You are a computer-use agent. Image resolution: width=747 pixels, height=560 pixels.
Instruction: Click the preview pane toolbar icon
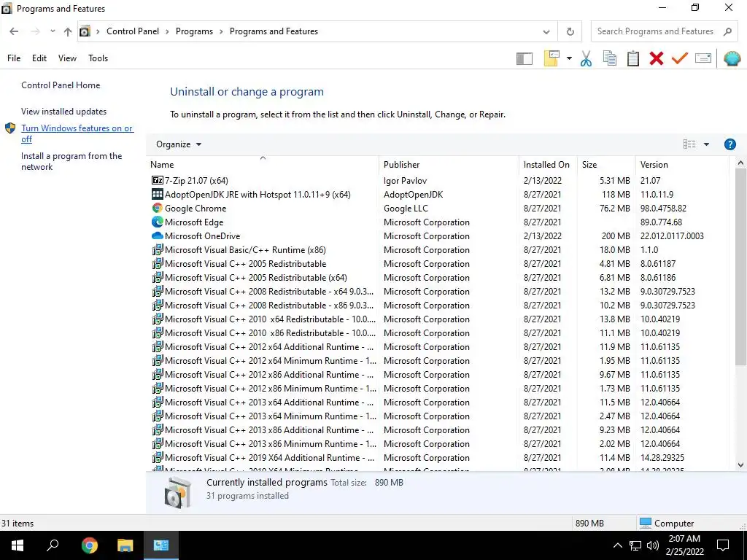point(524,58)
